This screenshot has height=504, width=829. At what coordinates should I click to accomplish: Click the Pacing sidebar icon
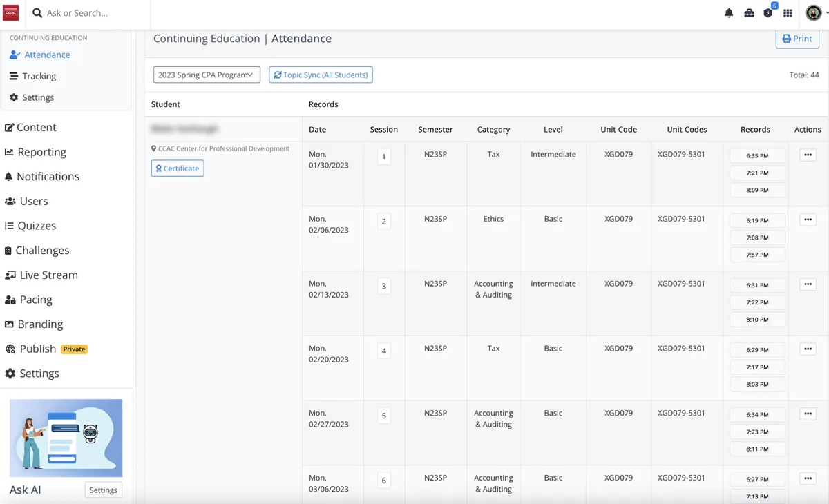10,300
